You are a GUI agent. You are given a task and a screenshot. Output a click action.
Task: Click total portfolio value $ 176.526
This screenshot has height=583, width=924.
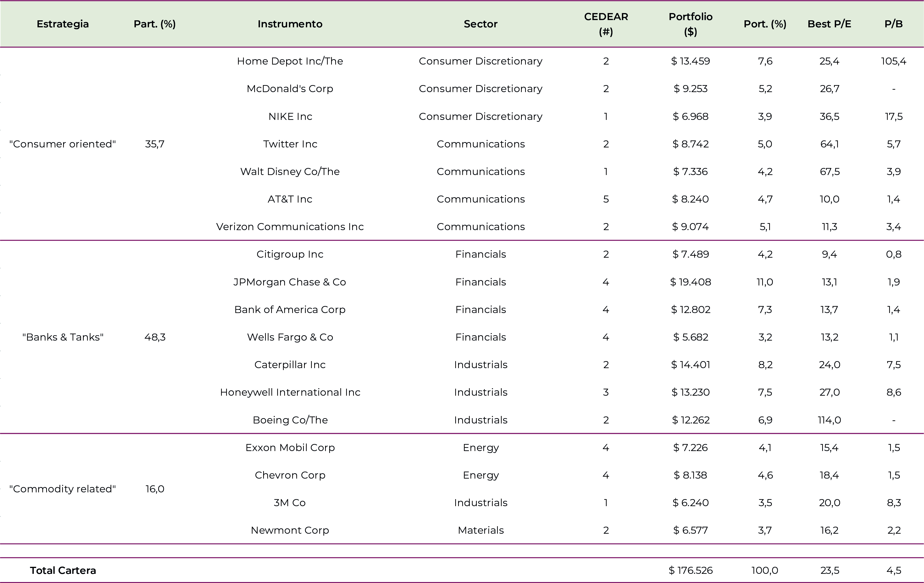click(x=690, y=570)
